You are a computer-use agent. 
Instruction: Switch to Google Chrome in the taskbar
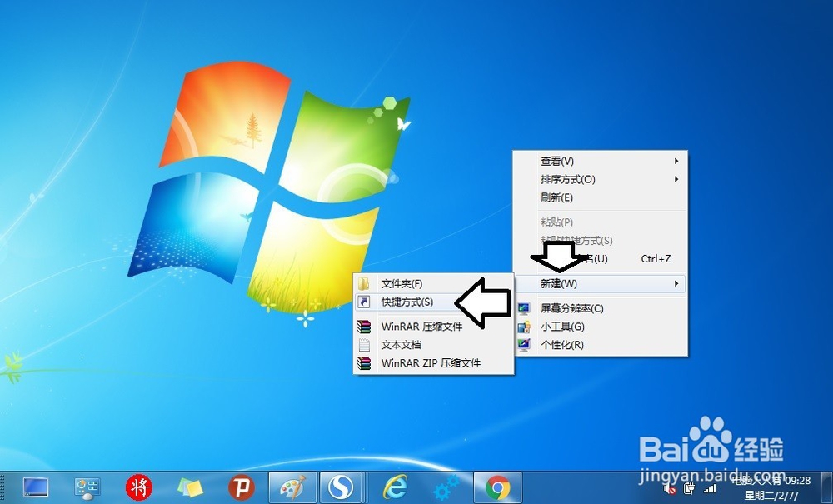(x=498, y=487)
